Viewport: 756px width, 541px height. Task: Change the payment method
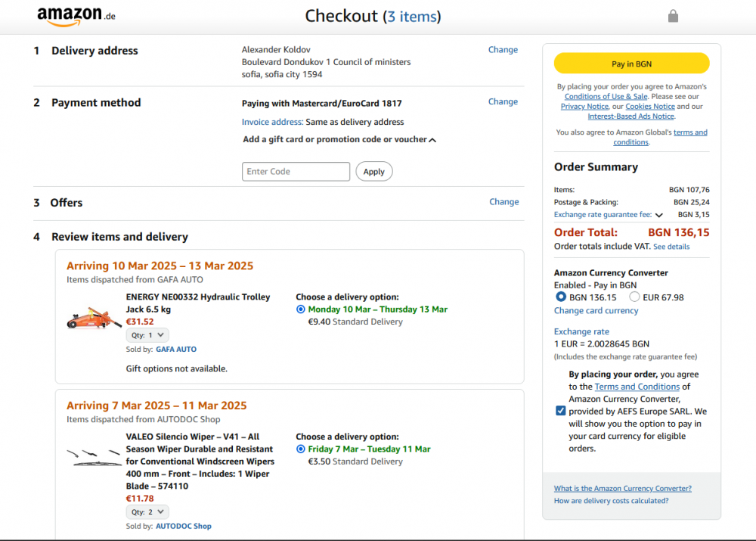tap(503, 101)
